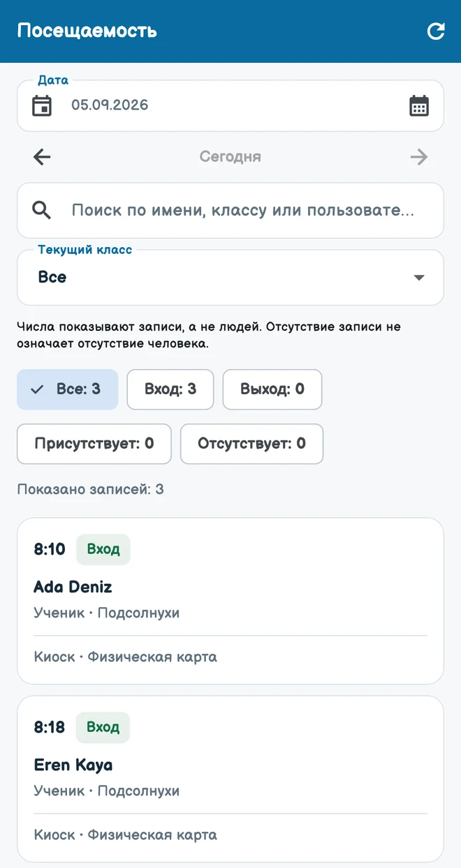Click the note about Числа показывают записи
Viewport: 461px width, 868px height.
point(210,335)
